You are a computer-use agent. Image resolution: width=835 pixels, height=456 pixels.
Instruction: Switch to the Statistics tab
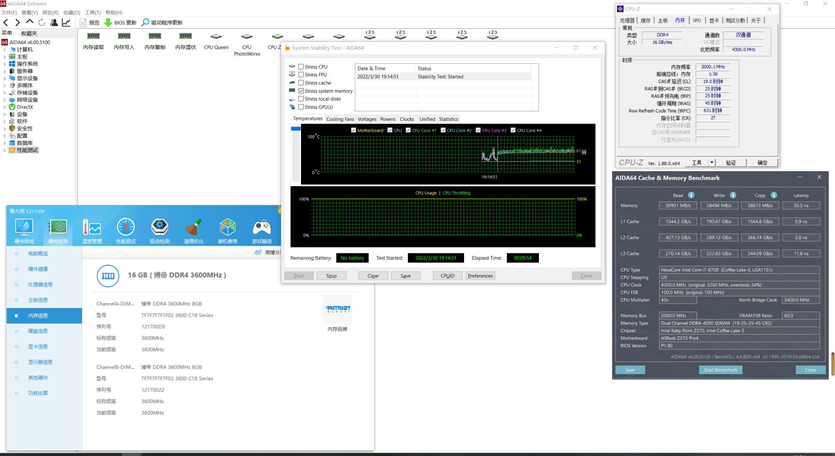click(448, 119)
